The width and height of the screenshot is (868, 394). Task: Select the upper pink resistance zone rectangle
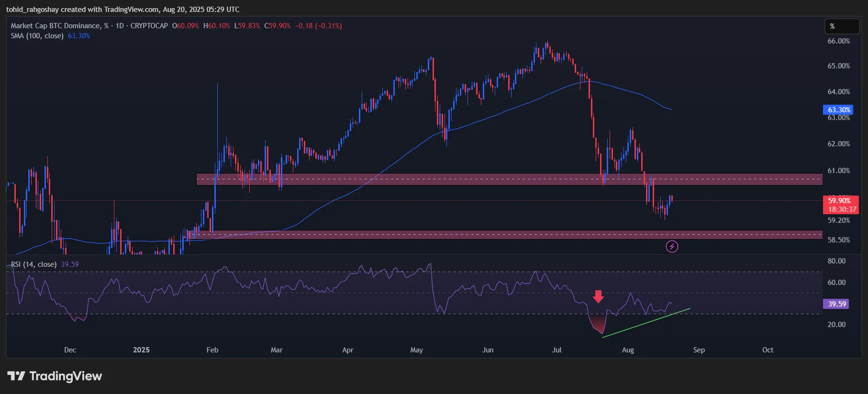(509, 179)
